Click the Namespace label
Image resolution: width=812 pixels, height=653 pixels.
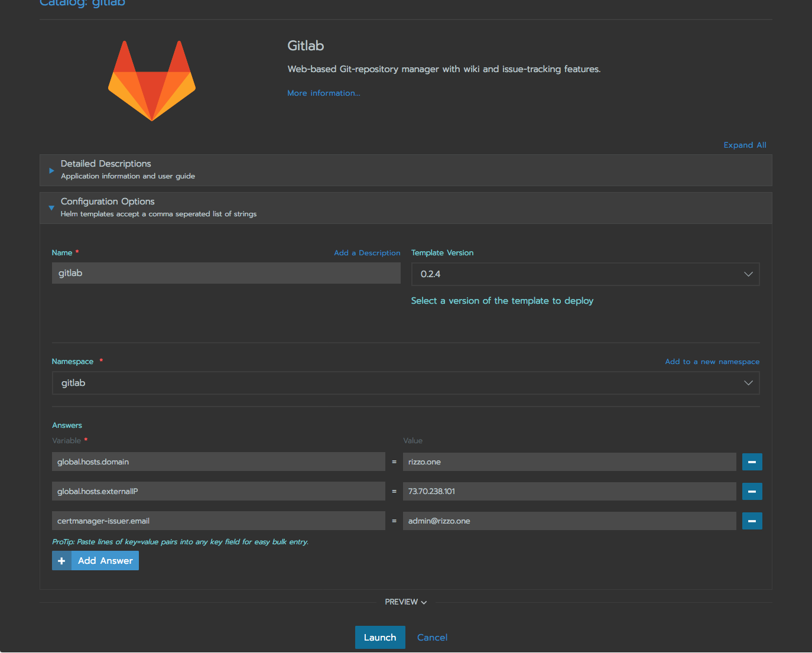[73, 361]
